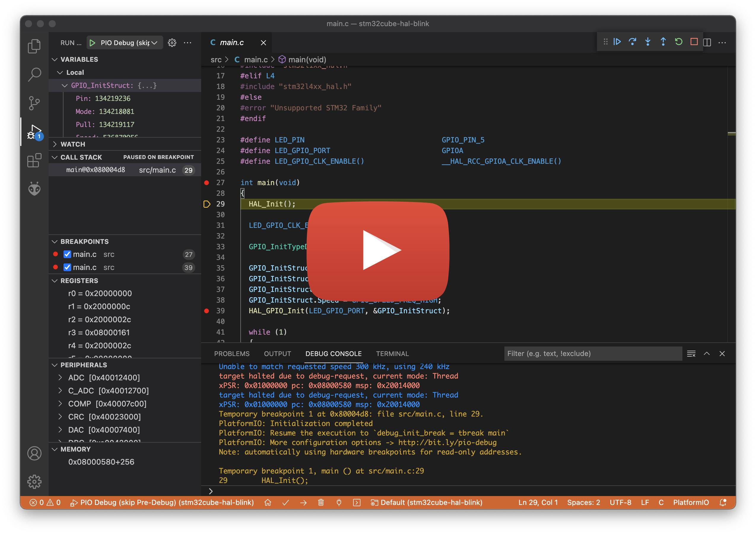The width and height of the screenshot is (756, 534).
Task: Click the PlatformIO Build checkmark in status bar
Action: click(x=285, y=503)
